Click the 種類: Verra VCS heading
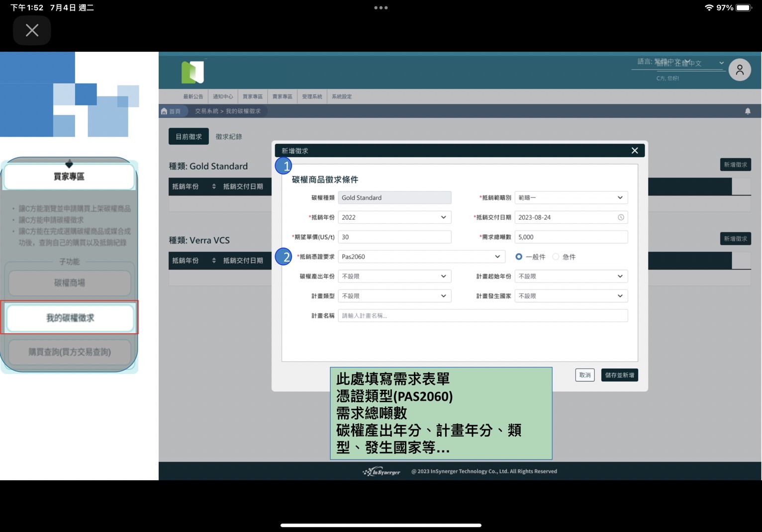762x532 pixels. click(x=199, y=240)
